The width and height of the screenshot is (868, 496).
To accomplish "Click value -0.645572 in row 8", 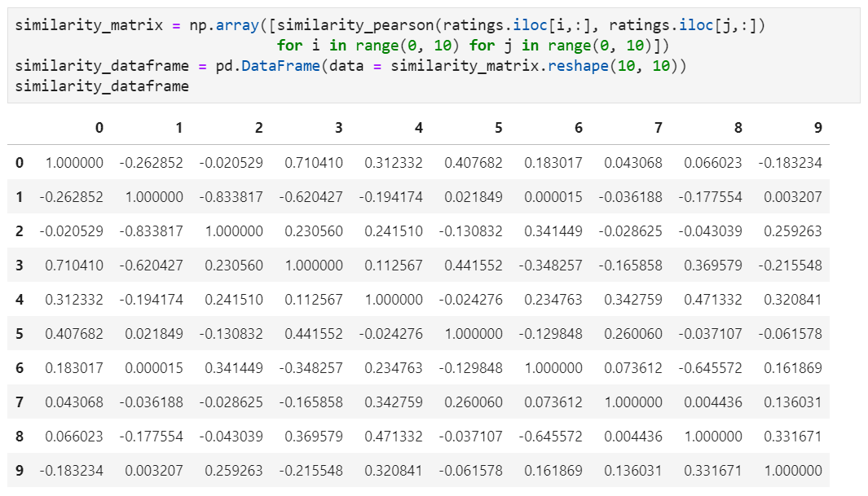I will 553,437.
